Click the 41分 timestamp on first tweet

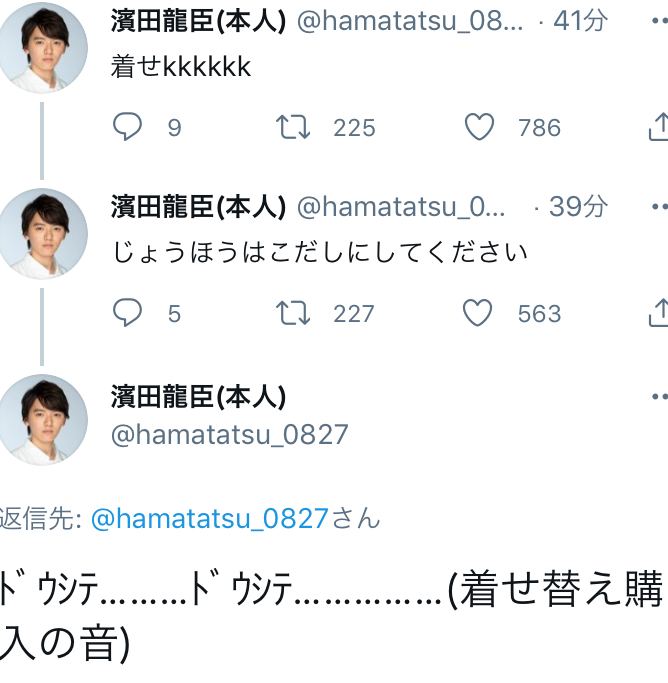(581, 21)
